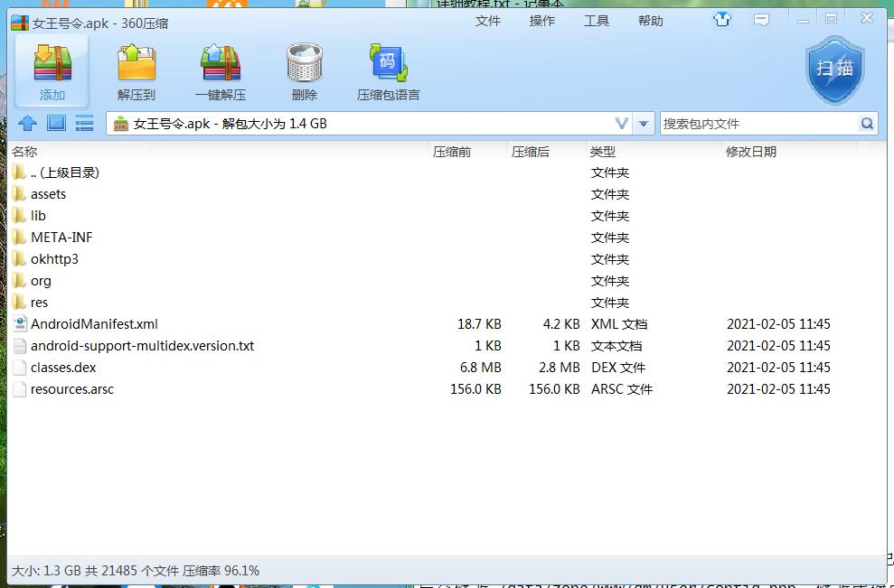The height and width of the screenshot is (588, 894).
Task: Open the Tools (工具) menu
Action: click(597, 21)
